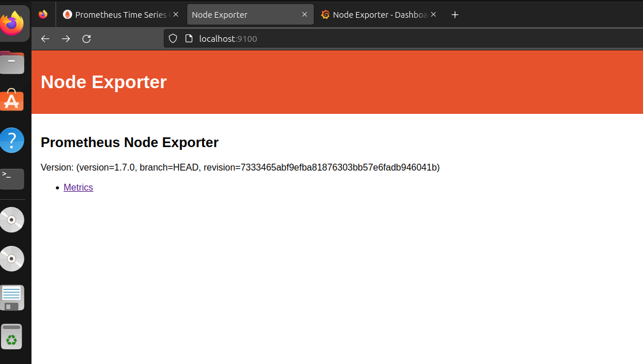
Task: Go back to previous page
Action: point(45,38)
